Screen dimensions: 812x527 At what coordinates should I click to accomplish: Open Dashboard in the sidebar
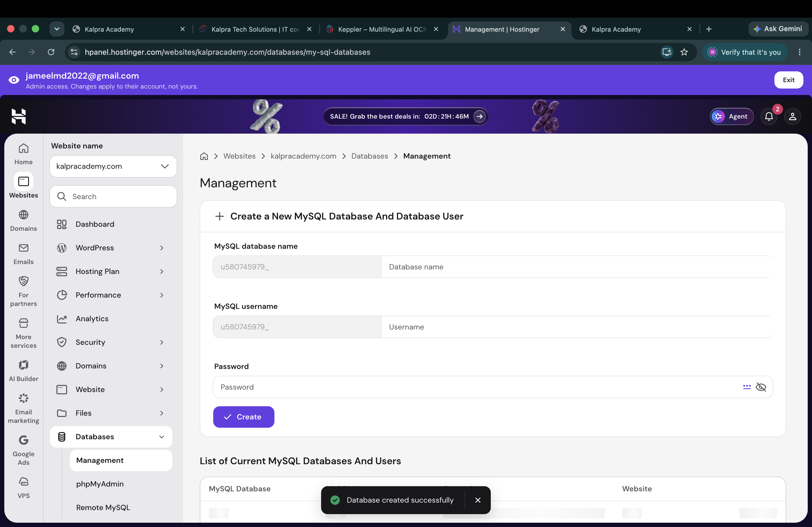click(x=111, y=224)
